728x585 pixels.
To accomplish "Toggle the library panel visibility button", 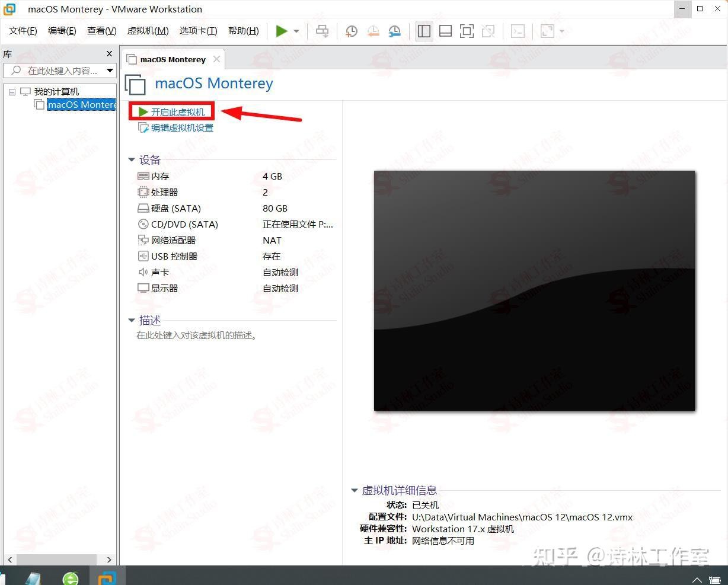I will coord(424,31).
